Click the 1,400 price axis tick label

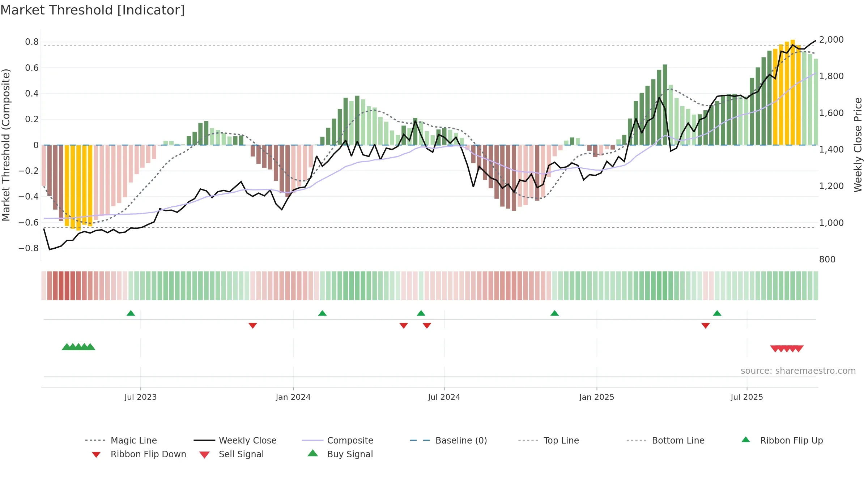[831, 149]
